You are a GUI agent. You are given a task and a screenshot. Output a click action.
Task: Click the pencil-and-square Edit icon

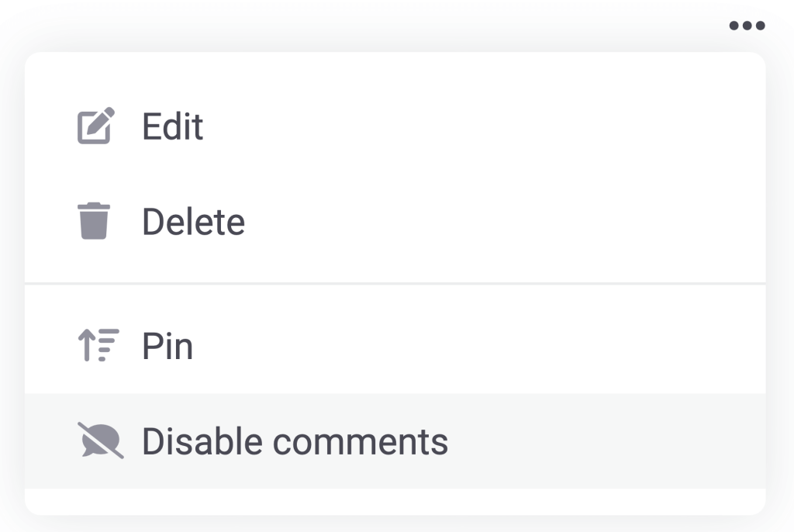[x=95, y=126]
